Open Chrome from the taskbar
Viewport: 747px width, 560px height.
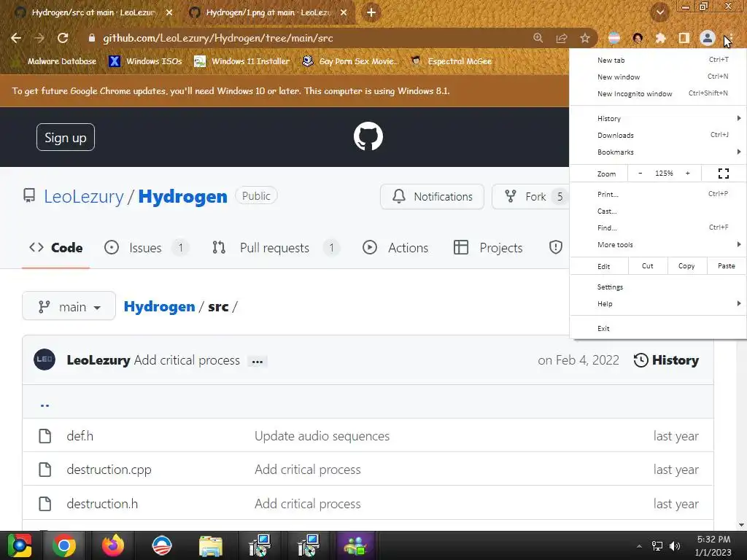click(64, 545)
